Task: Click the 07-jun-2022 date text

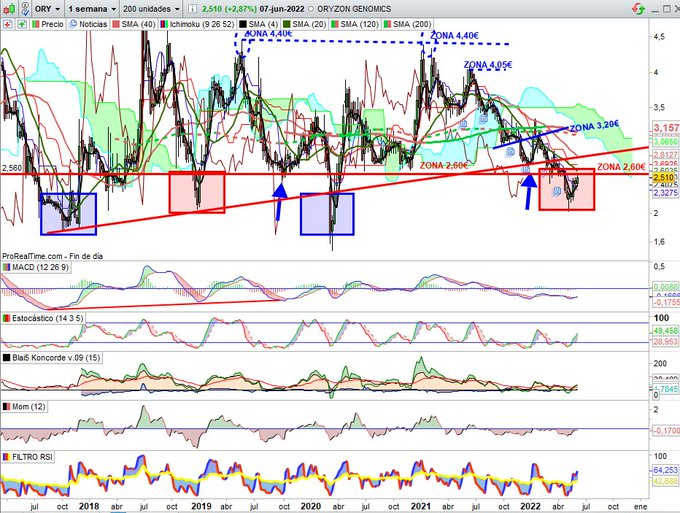Action: pos(282,9)
